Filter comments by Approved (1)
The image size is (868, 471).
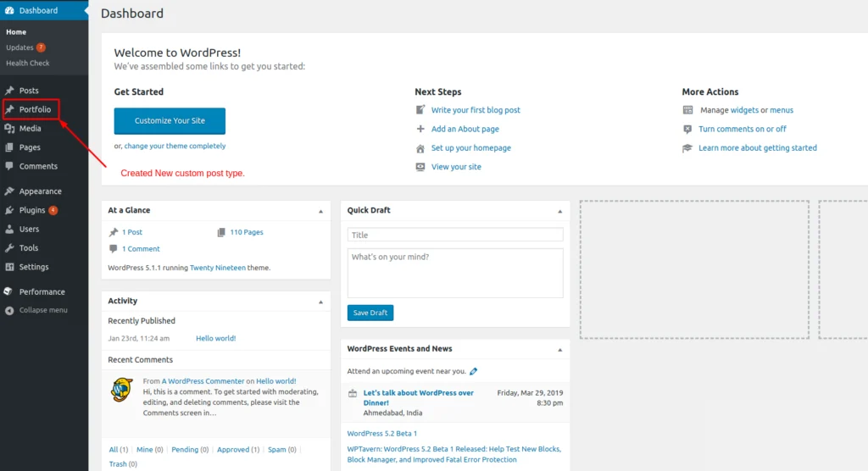[238, 450]
